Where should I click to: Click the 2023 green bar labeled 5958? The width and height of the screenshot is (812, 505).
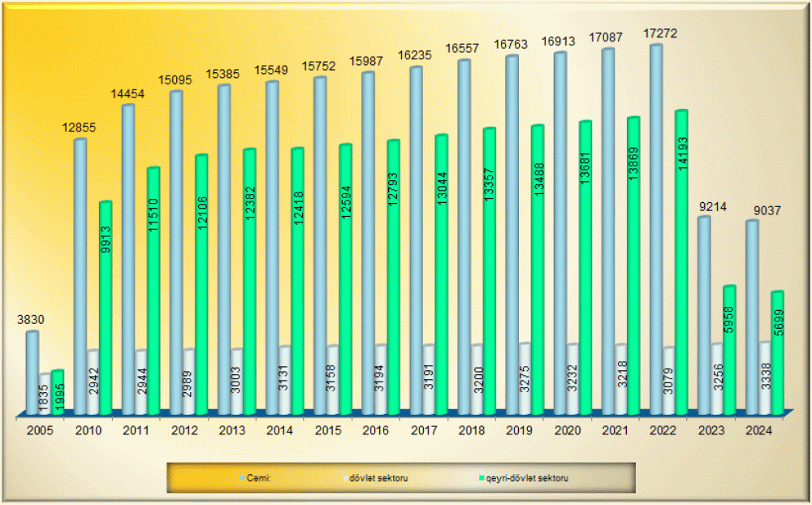[x=729, y=349]
